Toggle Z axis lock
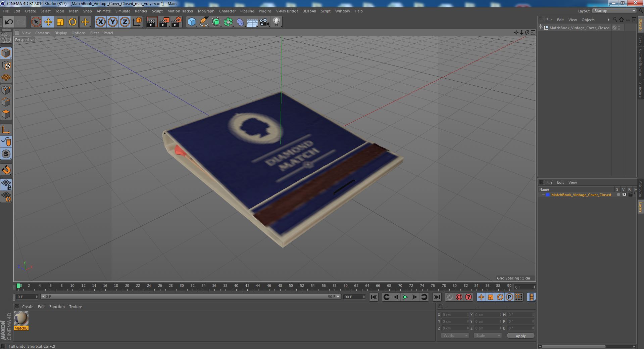This screenshot has height=349, width=644. coord(125,22)
